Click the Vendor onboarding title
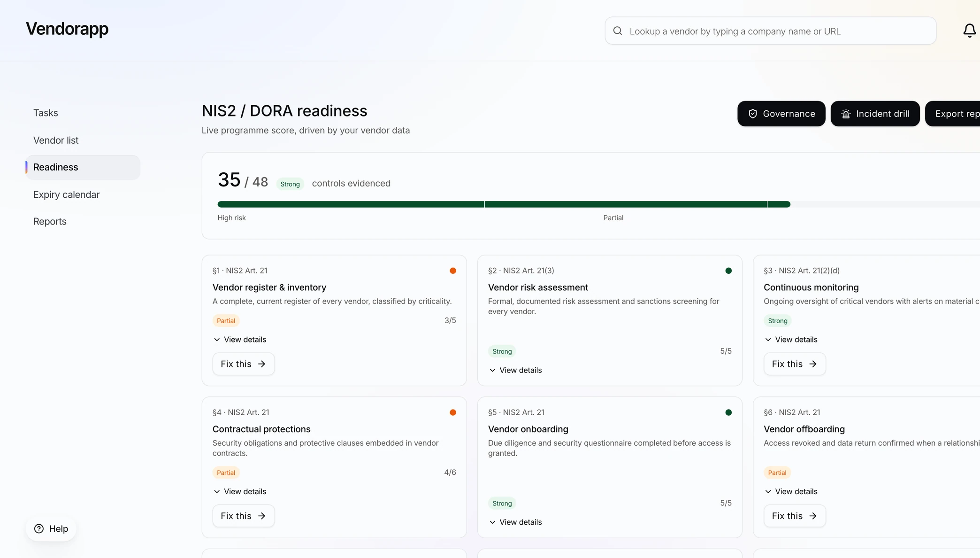The height and width of the screenshot is (558, 980). (528, 429)
